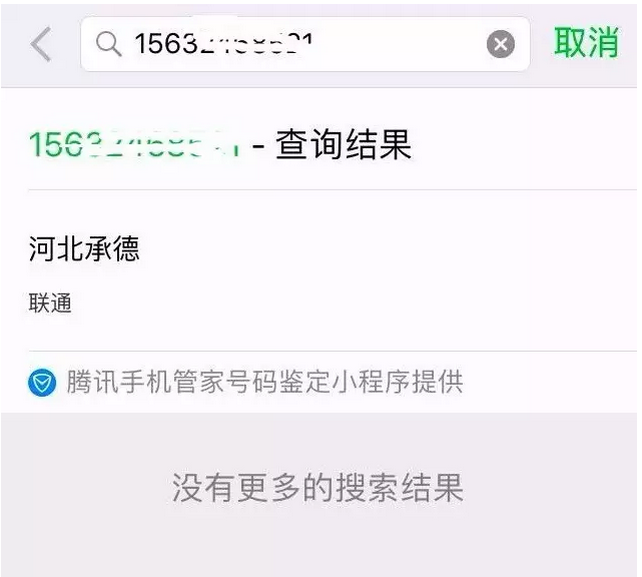Select the 河北承德 location result

[x=84, y=249]
